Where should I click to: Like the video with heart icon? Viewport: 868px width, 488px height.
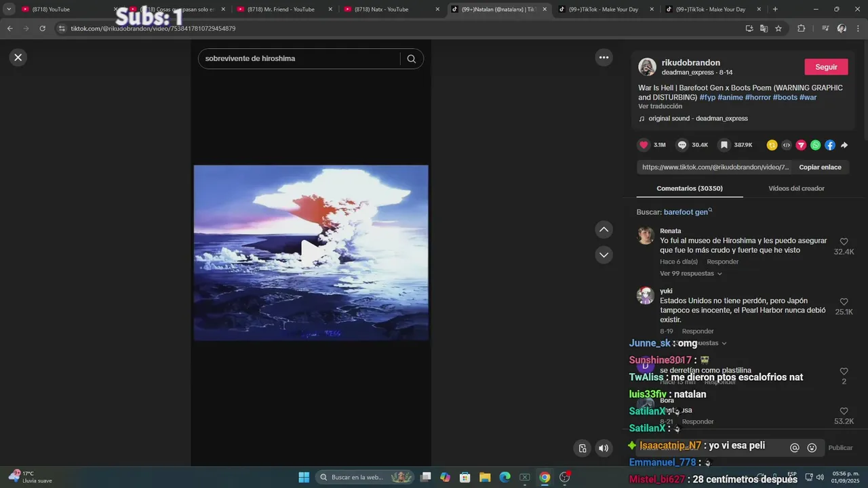[x=644, y=145]
